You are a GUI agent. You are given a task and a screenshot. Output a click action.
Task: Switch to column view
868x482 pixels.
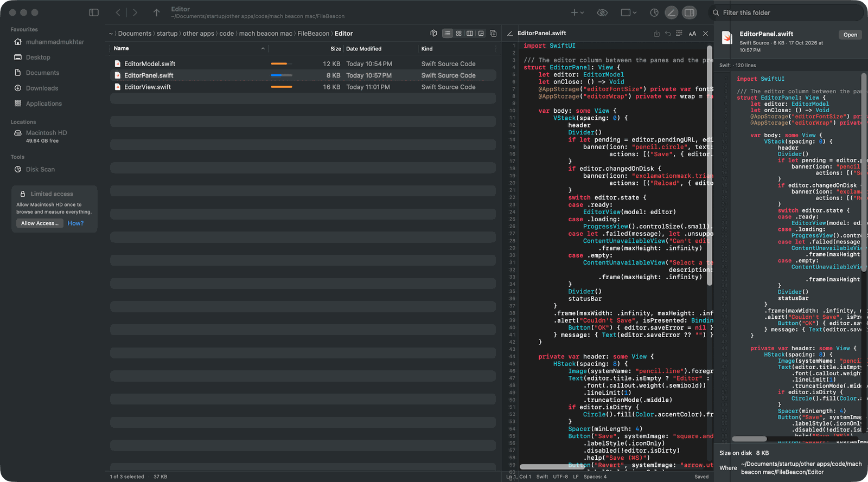tap(470, 34)
